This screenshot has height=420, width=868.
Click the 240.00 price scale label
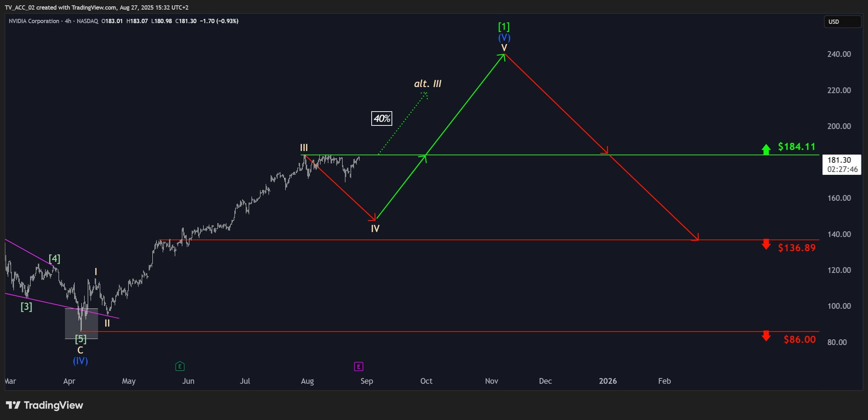coord(839,54)
